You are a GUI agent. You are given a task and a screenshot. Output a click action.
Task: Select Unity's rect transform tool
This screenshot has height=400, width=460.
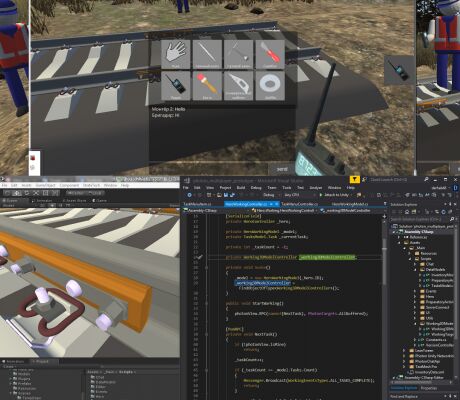[x=46, y=193]
